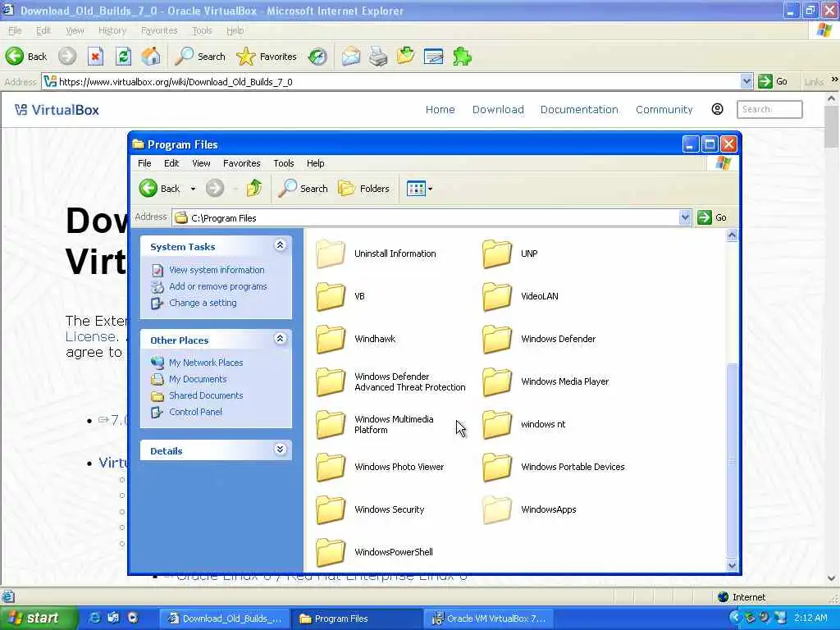Screen dimensions: 840x630
Task: Open View menu in Program Files window
Action: (x=201, y=163)
